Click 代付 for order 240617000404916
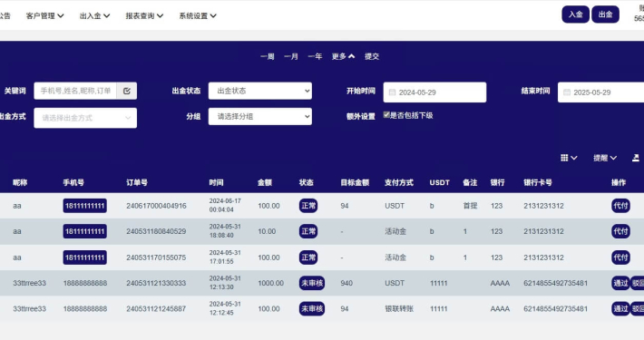The height and width of the screenshot is (340, 644). [x=620, y=206]
